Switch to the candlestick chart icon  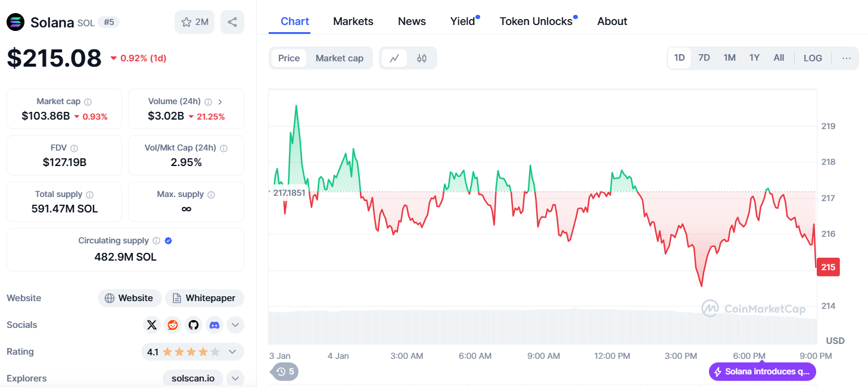click(422, 58)
